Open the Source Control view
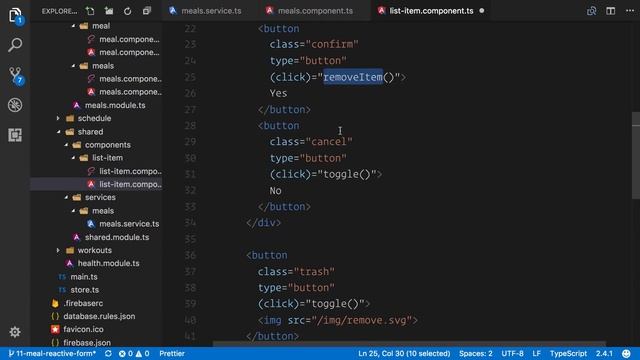The height and width of the screenshot is (360, 640). click(x=16, y=76)
